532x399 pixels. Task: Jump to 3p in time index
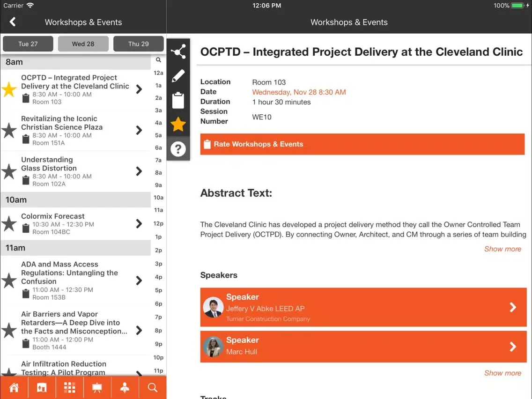(158, 264)
